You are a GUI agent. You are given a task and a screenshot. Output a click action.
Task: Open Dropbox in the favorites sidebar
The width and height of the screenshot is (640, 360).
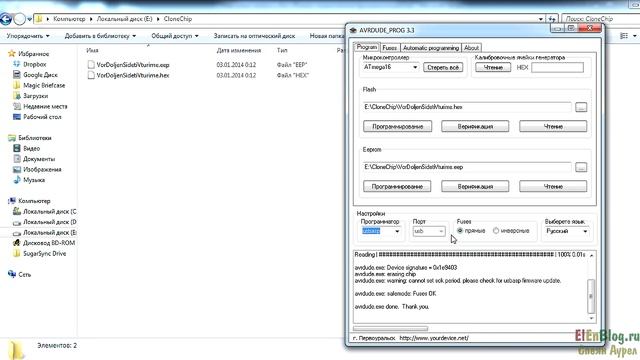tap(30, 64)
